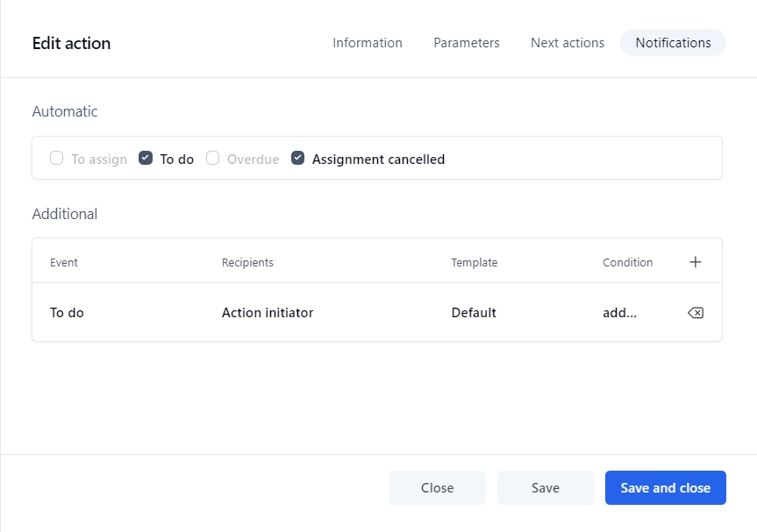Disable Assignment cancelled notification
This screenshot has width=757, height=532.
point(298,159)
